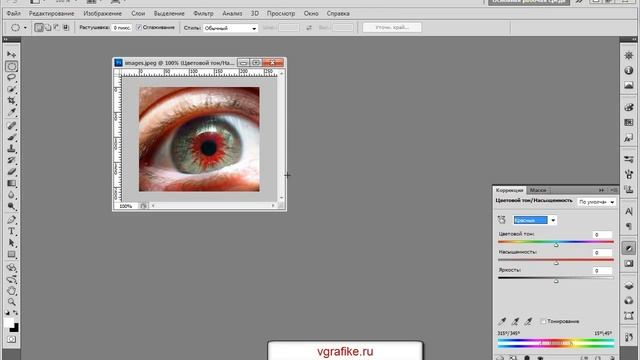Select the Blur tool

[x=11, y=195]
